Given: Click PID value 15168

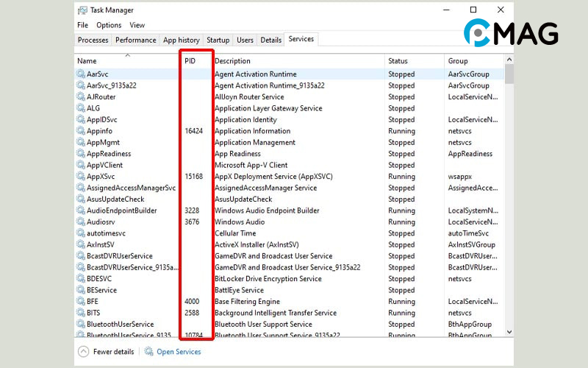Looking at the screenshot, I should (193, 177).
